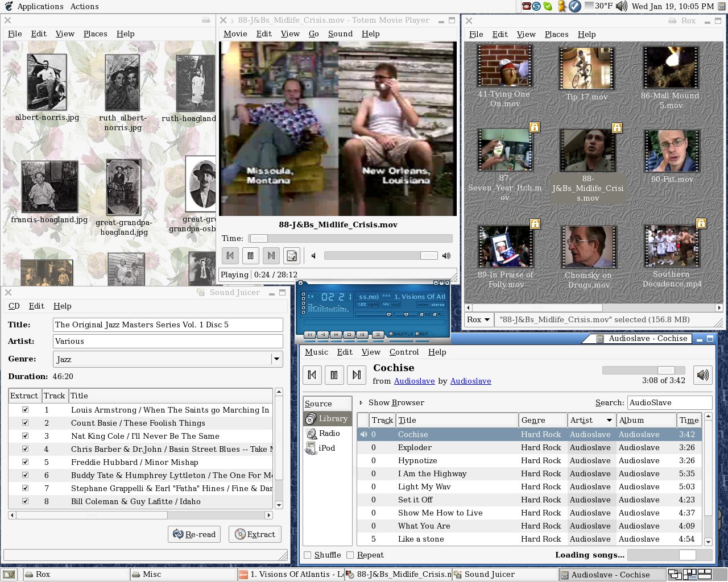Pause the Cochise song in Rhythmbox
Screen dimensions: 728x582
[x=334, y=375]
